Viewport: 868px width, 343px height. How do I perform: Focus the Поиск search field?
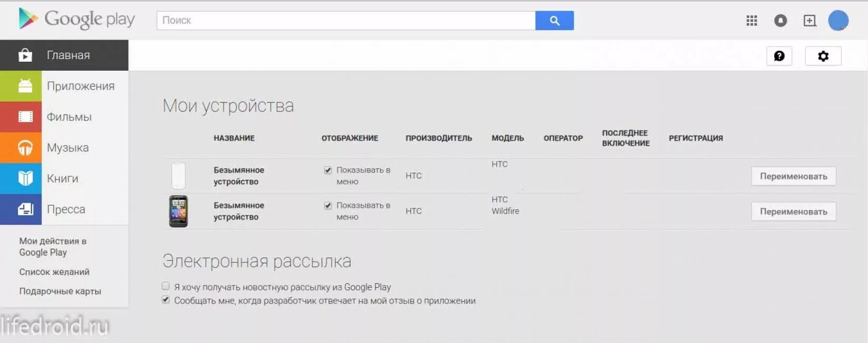click(x=346, y=21)
